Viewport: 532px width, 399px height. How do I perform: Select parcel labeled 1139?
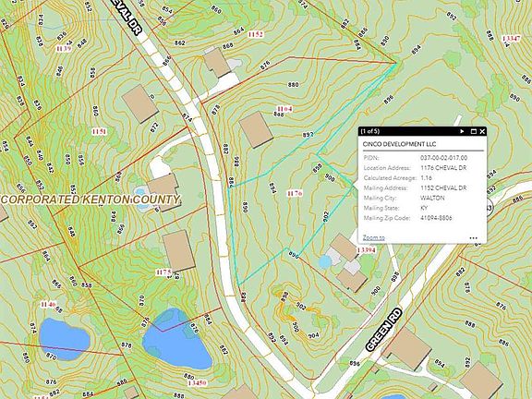pos(64,49)
